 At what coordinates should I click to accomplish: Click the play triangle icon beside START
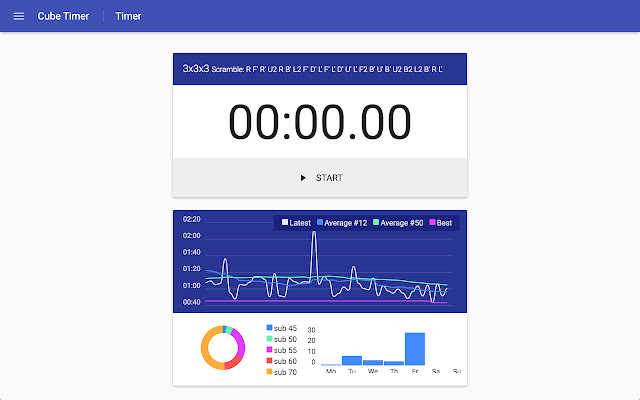click(303, 178)
